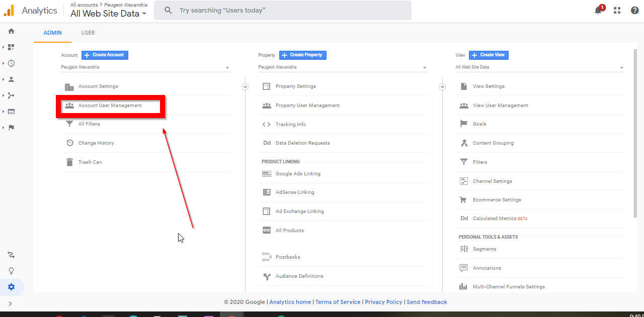Viewport: 644px width, 317px height.
Task: Select the Realtime clock icon
Action: [x=11, y=63]
